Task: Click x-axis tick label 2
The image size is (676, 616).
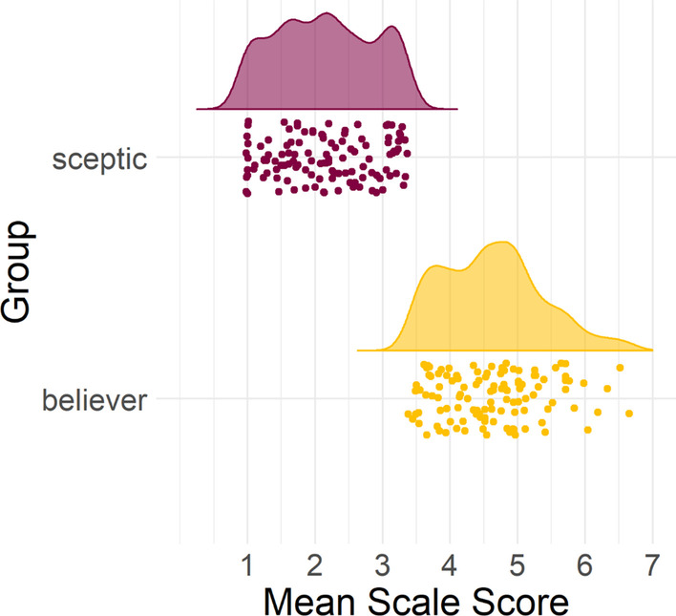Action: pyautogui.click(x=315, y=565)
